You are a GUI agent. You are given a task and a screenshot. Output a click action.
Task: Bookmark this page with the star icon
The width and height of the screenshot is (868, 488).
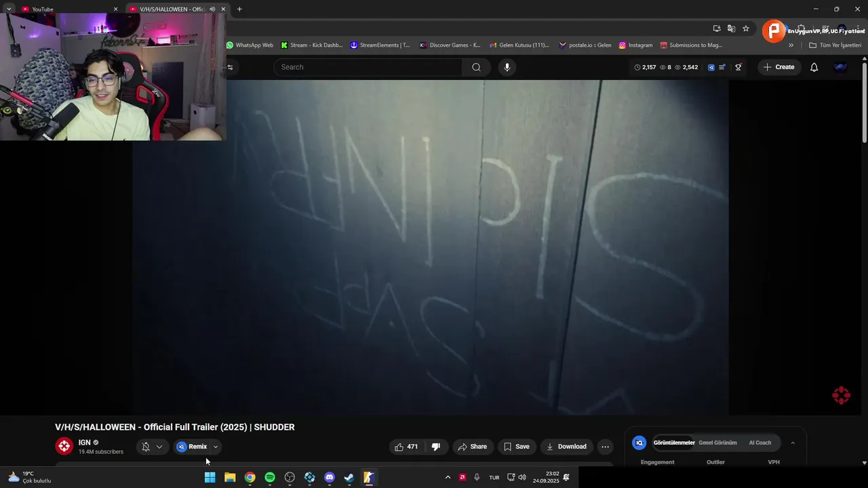(746, 28)
